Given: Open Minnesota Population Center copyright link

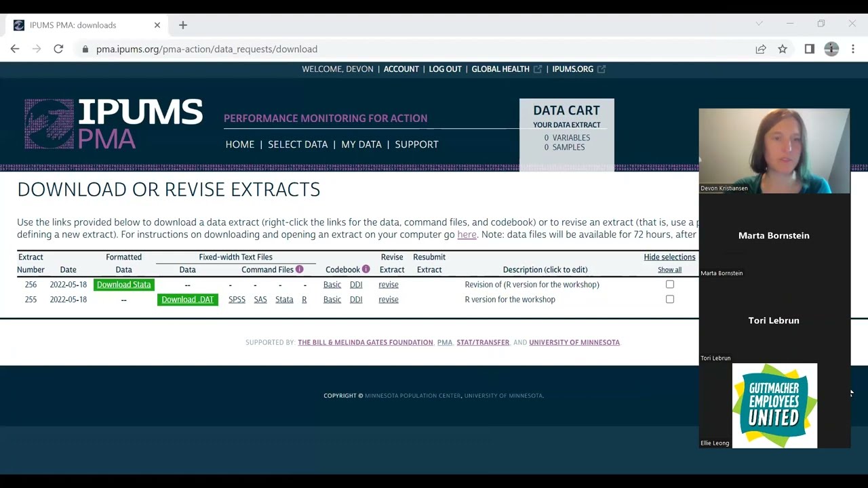Looking at the screenshot, I should tap(412, 396).
